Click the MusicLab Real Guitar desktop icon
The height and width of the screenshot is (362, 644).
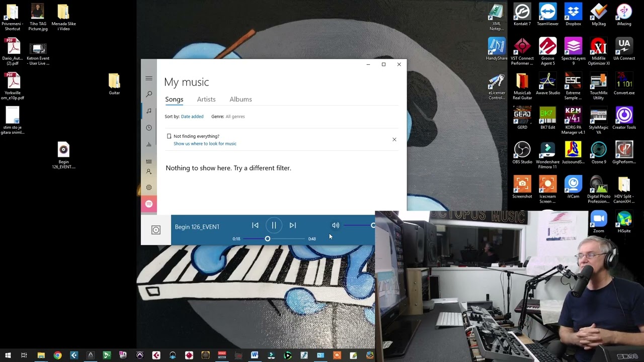(x=522, y=86)
